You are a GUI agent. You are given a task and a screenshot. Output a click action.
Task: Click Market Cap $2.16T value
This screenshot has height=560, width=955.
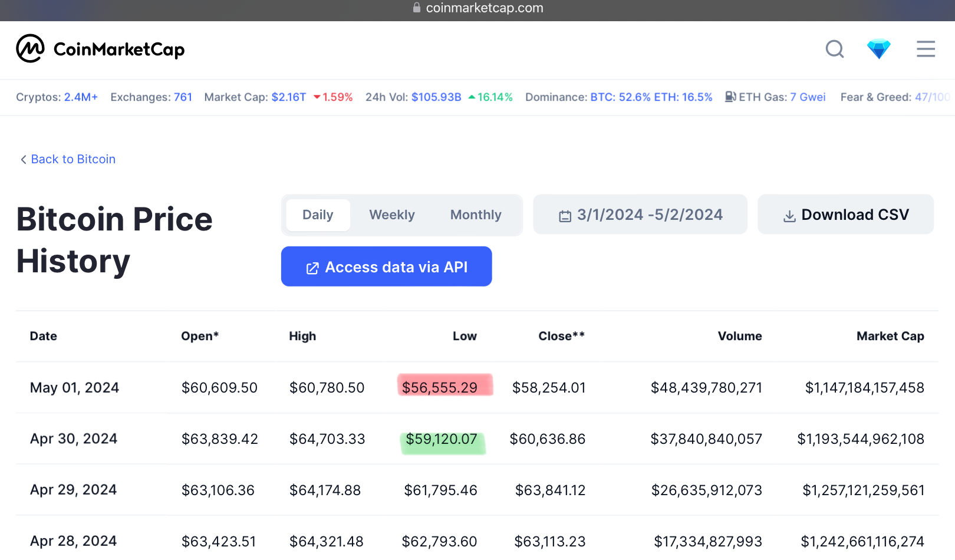(x=289, y=97)
